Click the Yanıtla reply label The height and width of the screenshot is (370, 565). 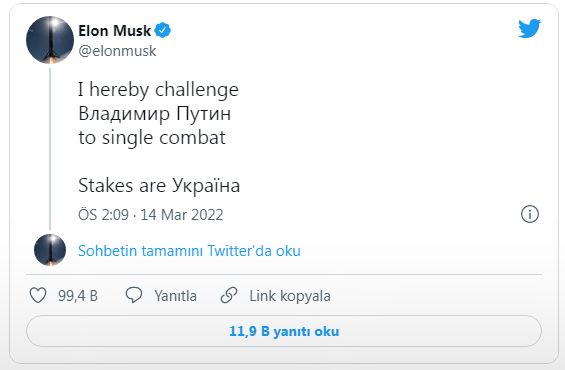[x=175, y=296]
